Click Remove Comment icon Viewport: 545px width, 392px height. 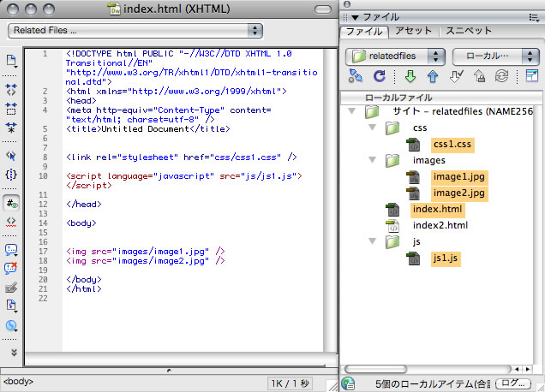(x=11, y=268)
